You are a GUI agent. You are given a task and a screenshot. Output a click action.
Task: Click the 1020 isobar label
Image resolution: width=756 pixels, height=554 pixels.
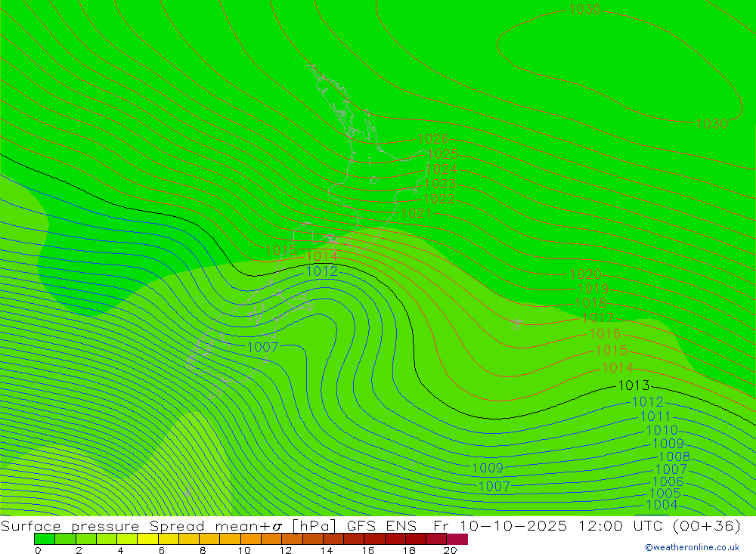tap(586, 274)
